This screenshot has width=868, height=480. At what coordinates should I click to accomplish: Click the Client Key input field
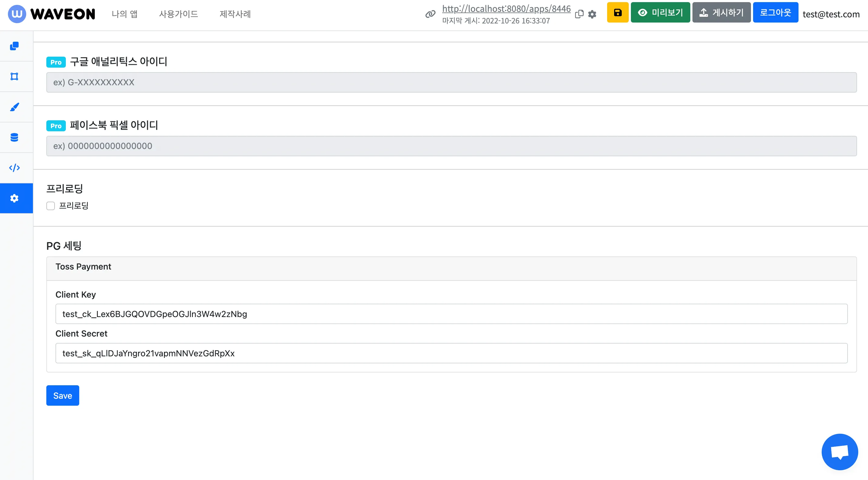point(451,314)
